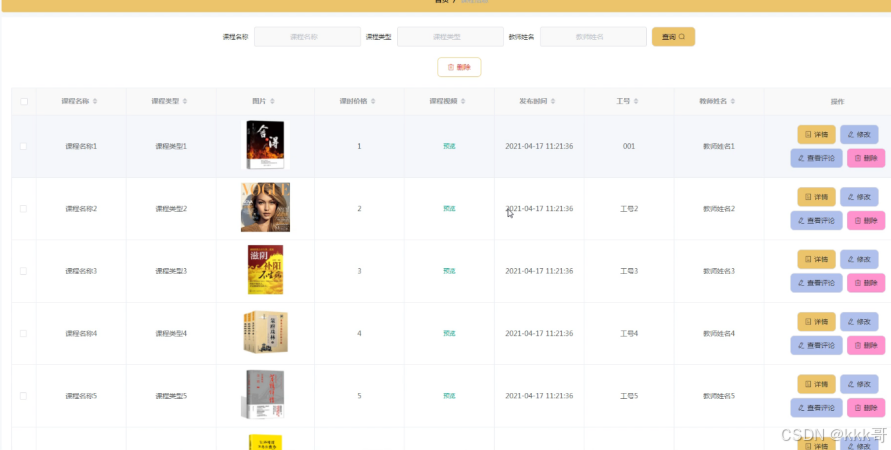Click 修改 for 课程名称2
Viewport: 891px width, 450px height.
click(859, 197)
